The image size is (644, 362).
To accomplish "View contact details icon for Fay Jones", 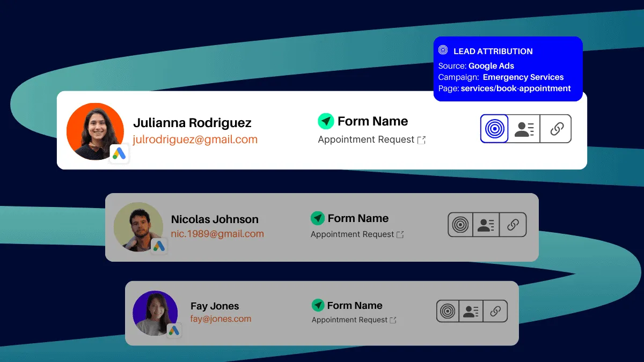I will (x=471, y=311).
